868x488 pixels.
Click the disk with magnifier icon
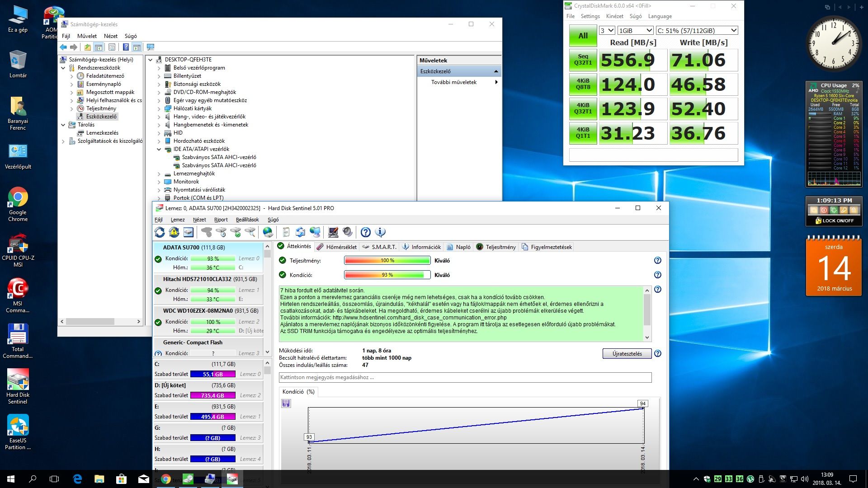(250, 232)
